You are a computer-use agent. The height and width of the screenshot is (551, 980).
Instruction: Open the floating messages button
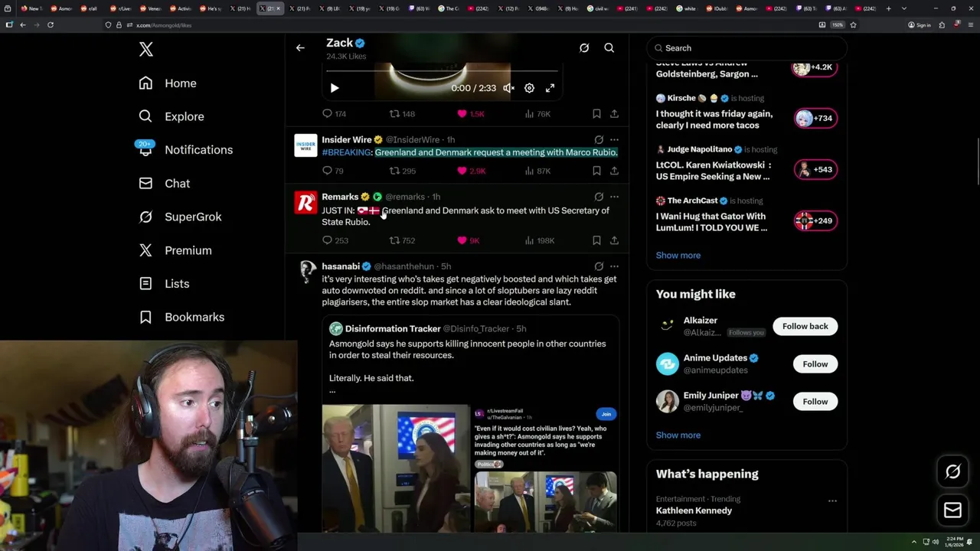coord(952,510)
